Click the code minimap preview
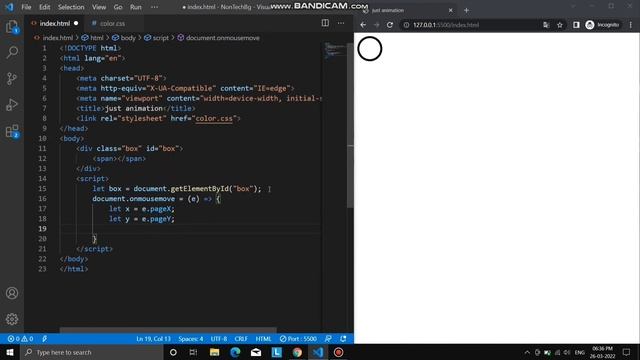This screenshot has height=360, width=640. click(x=335, y=51)
